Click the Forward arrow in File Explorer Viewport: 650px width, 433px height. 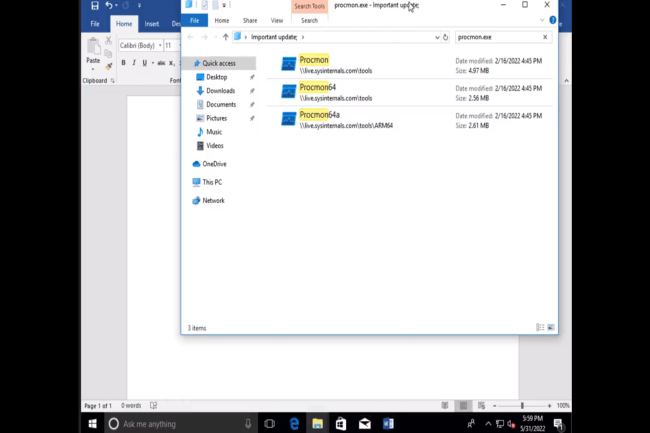(x=204, y=37)
